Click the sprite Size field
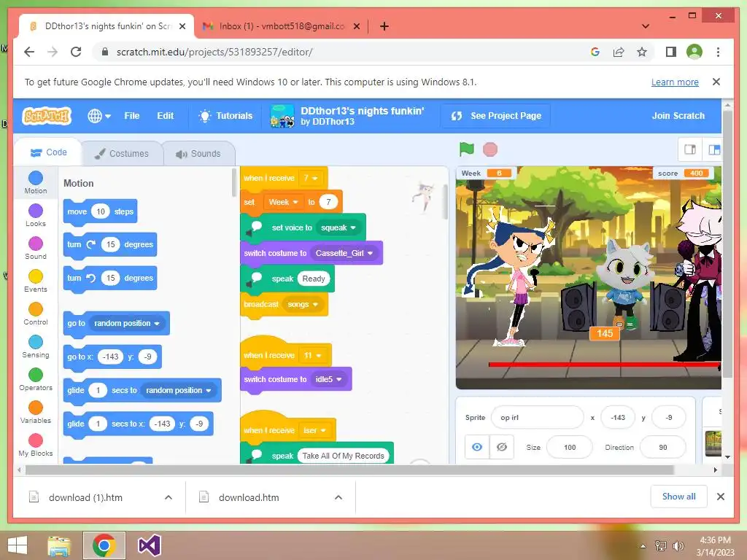The image size is (747, 560). 569,447
